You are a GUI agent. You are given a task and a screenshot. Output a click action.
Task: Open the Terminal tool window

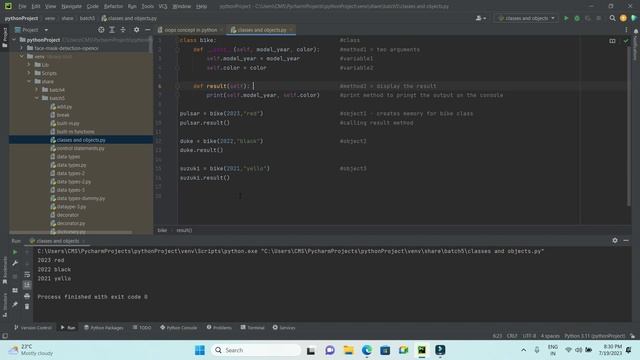coord(253,327)
